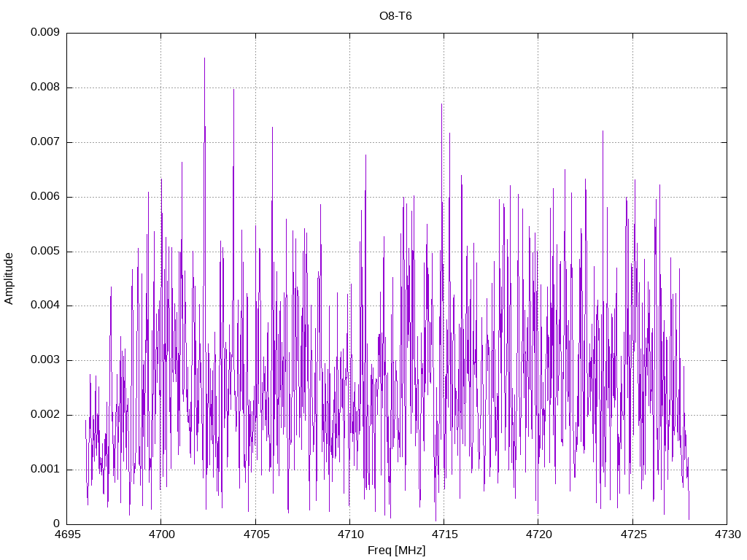The width and height of the screenshot is (747, 560).
Task: Click the y-axis tick label 0.006
Action: click(x=45, y=197)
